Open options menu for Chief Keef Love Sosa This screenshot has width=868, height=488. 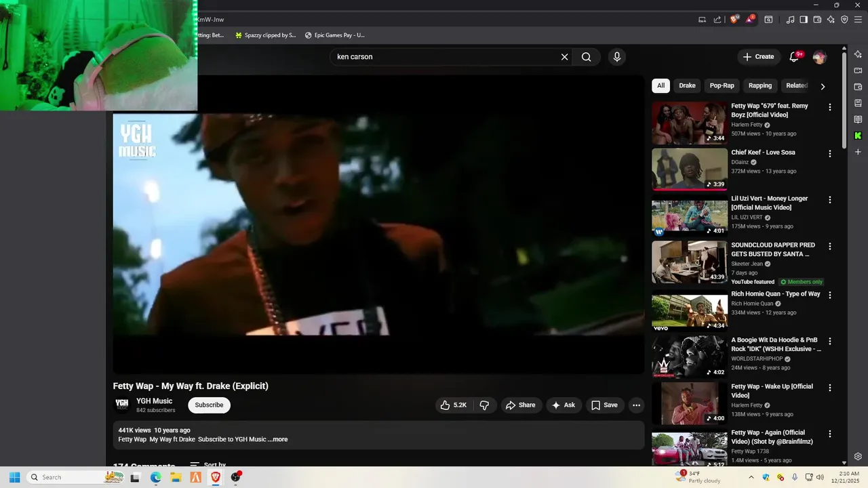[829, 154]
